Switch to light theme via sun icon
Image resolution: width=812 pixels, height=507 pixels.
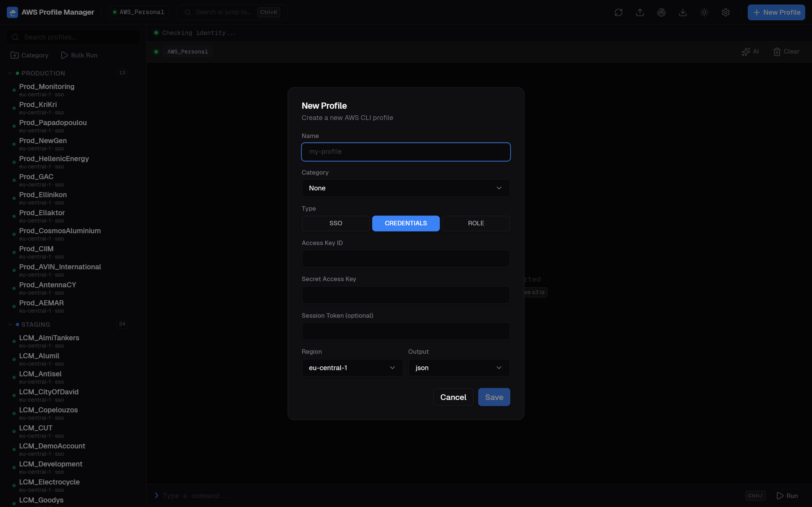tap(704, 12)
